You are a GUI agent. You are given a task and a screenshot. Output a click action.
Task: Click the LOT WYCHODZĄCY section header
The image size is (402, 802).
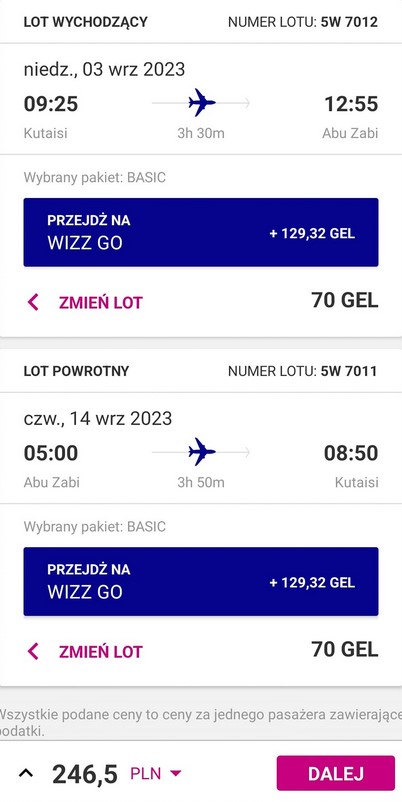tap(85, 22)
